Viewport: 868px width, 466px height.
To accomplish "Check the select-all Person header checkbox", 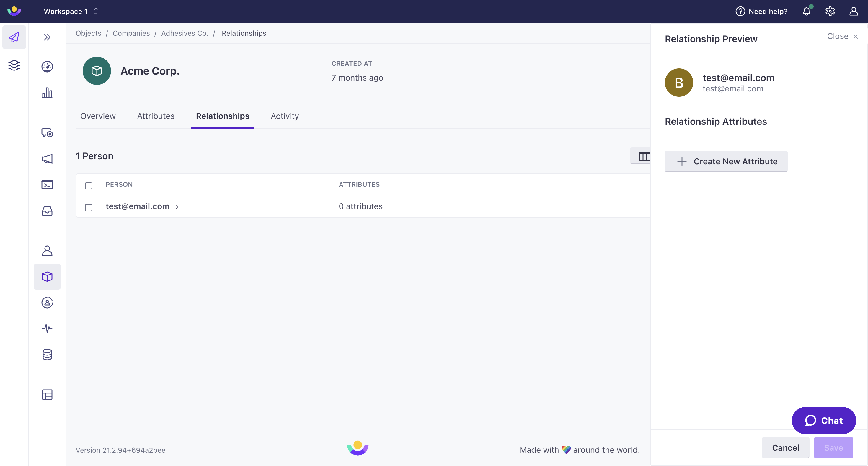I will click(x=89, y=186).
